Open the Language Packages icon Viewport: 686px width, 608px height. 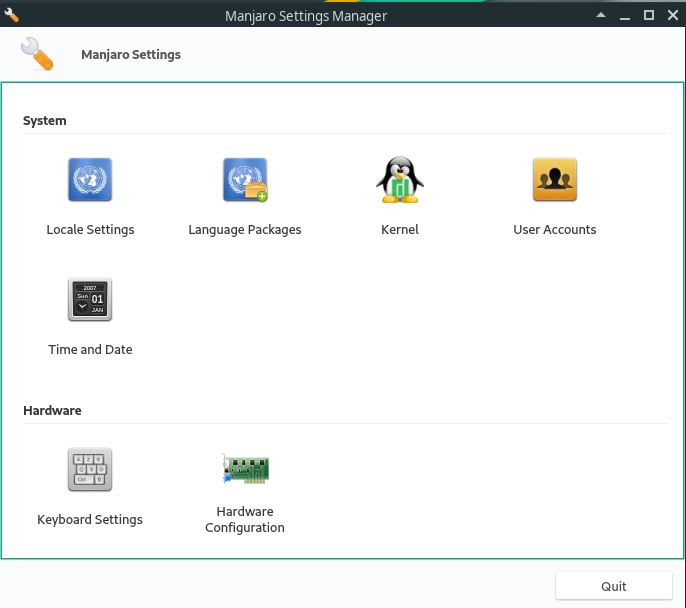pos(245,179)
